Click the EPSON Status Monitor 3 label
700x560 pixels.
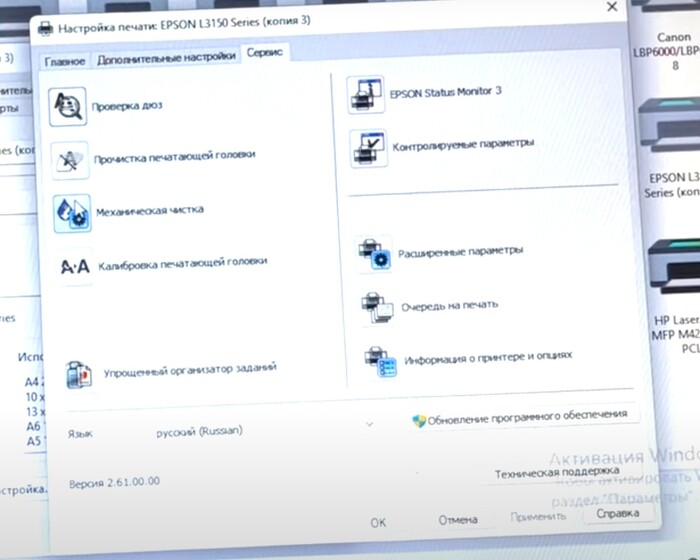446,92
